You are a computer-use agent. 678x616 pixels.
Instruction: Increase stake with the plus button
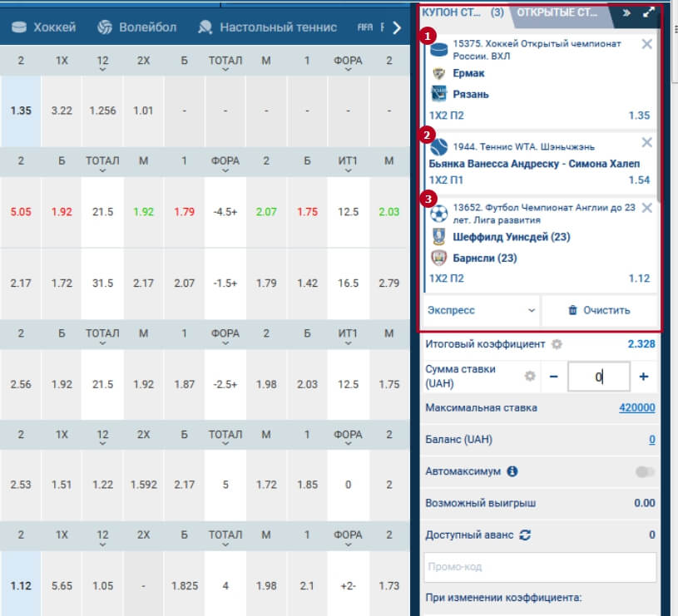click(643, 377)
